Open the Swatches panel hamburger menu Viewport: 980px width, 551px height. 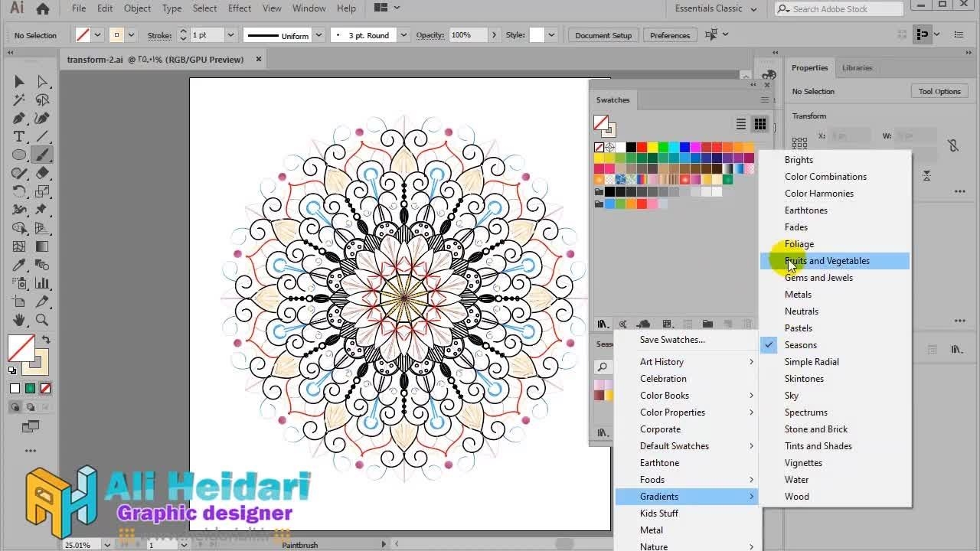click(x=764, y=100)
